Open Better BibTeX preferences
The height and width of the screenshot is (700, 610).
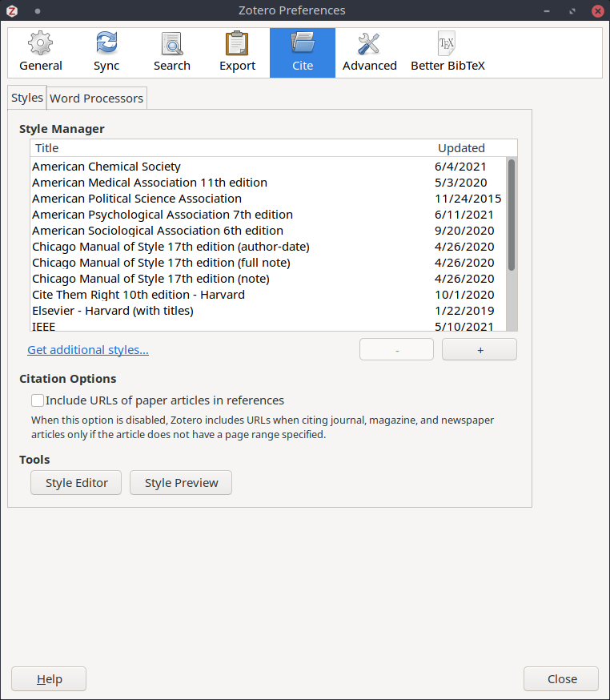447,51
